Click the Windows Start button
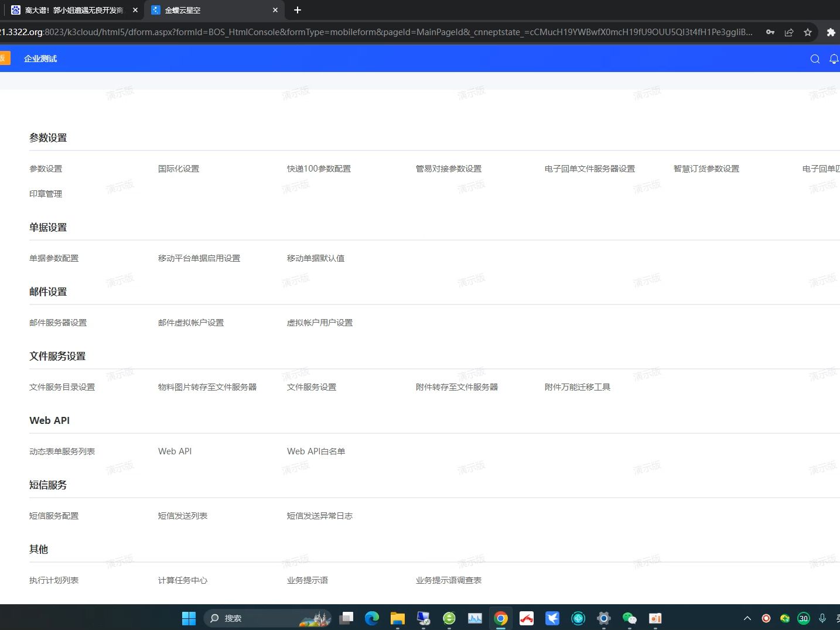The height and width of the screenshot is (630, 840). [x=189, y=618]
